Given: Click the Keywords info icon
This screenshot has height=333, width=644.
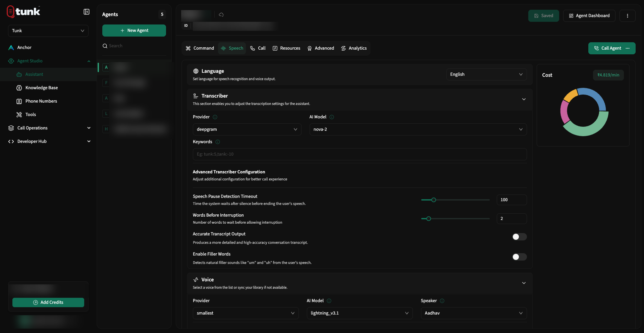Looking at the screenshot, I should point(218,142).
